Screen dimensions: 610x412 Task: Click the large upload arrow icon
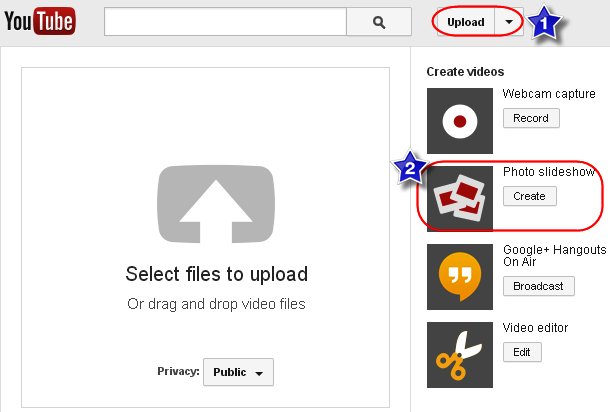point(216,204)
